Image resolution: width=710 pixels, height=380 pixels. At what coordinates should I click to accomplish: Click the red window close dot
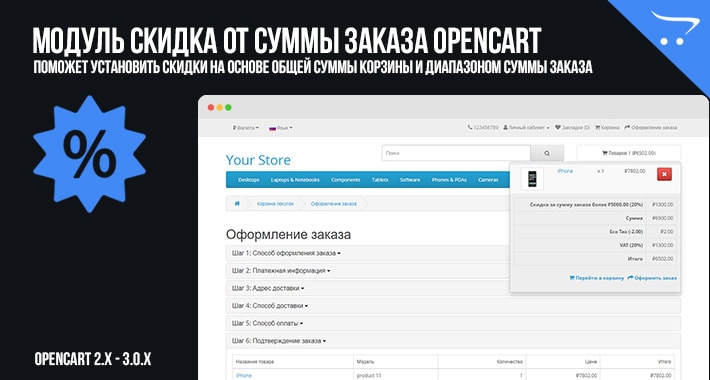pos(211,107)
